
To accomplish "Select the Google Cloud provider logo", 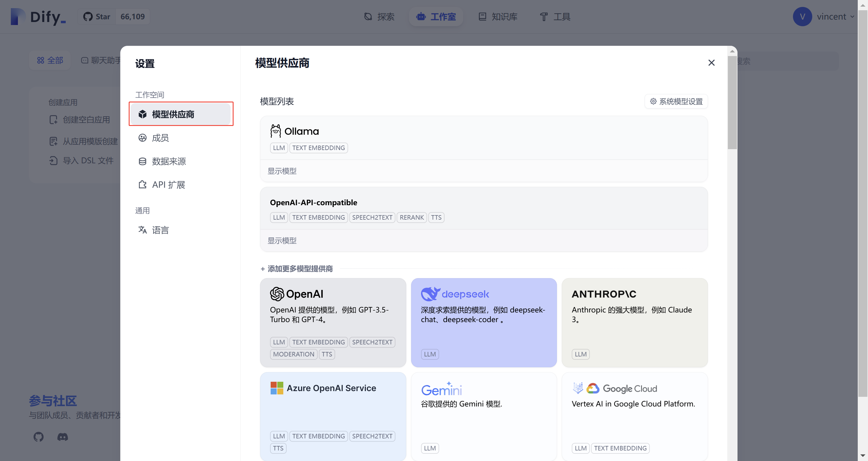I will pyautogui.click(x=614, y=388).
